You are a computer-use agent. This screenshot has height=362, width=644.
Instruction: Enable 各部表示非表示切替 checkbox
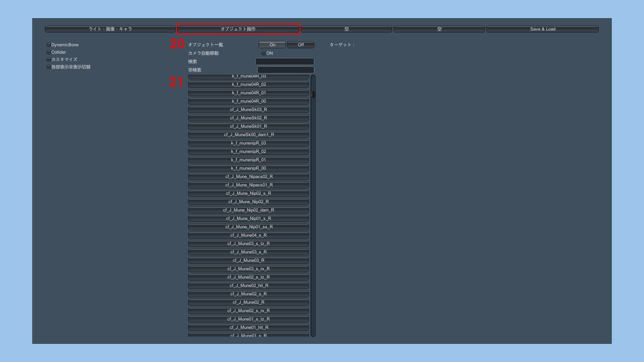49,67
